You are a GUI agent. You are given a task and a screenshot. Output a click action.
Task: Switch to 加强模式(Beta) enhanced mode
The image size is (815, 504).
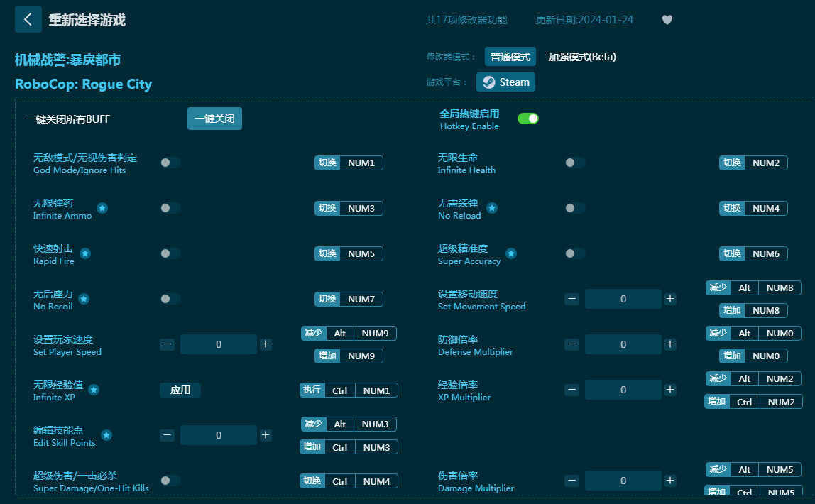582,57
